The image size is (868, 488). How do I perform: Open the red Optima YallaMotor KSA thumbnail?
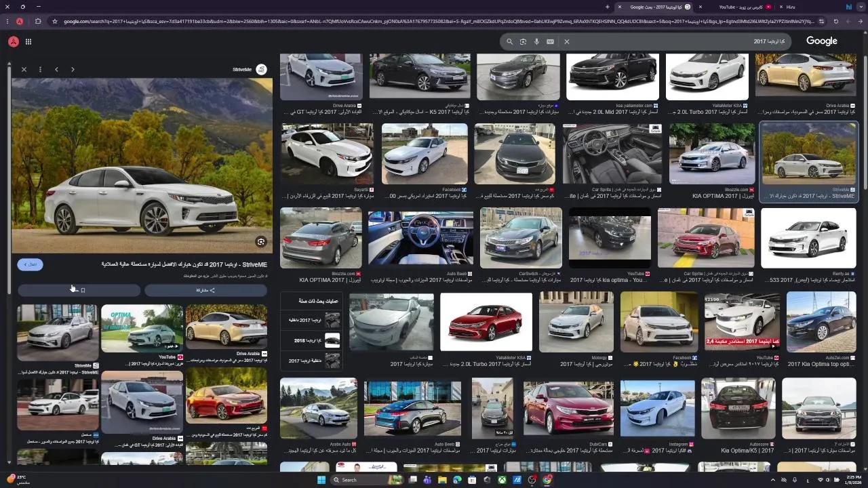[x=486, y=322]
